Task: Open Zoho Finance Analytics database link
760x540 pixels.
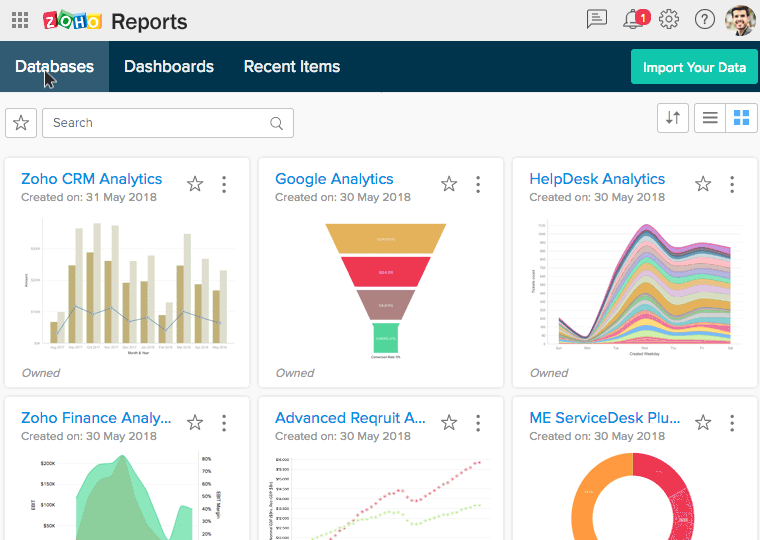Action: tap(96, 418)
